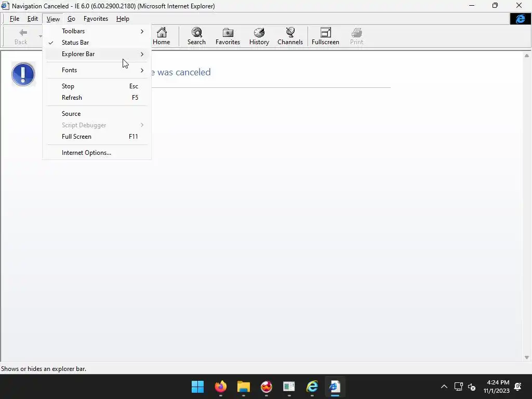Click status bar text 'Shows or hides an explorer bar.'

[44, 369]
